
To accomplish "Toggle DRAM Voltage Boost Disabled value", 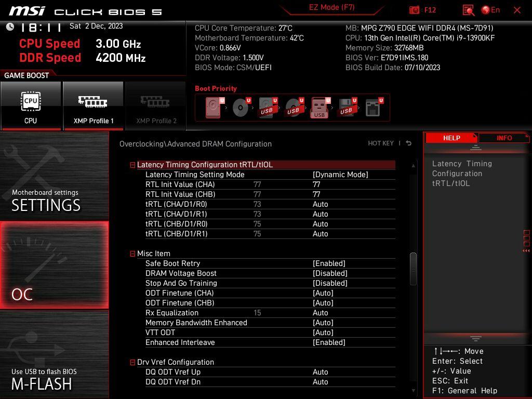I will (330, 273).
